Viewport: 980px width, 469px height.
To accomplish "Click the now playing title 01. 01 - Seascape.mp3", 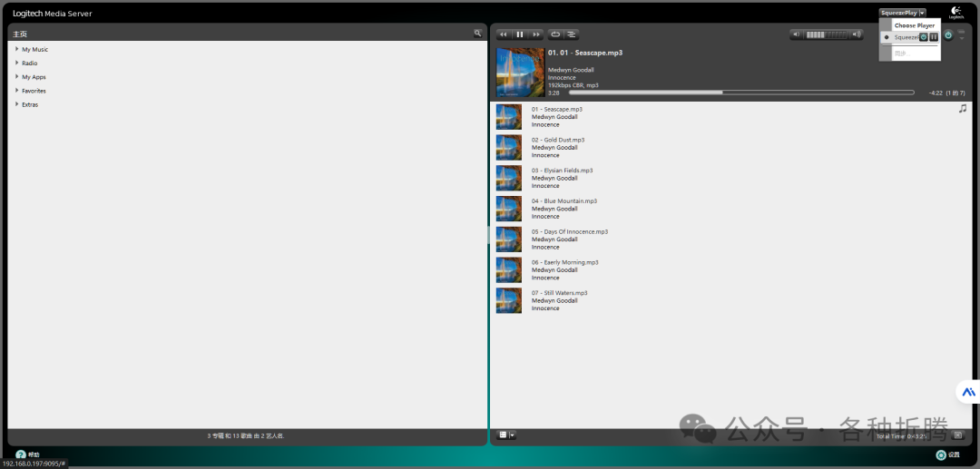I will [x=585, y=53].
